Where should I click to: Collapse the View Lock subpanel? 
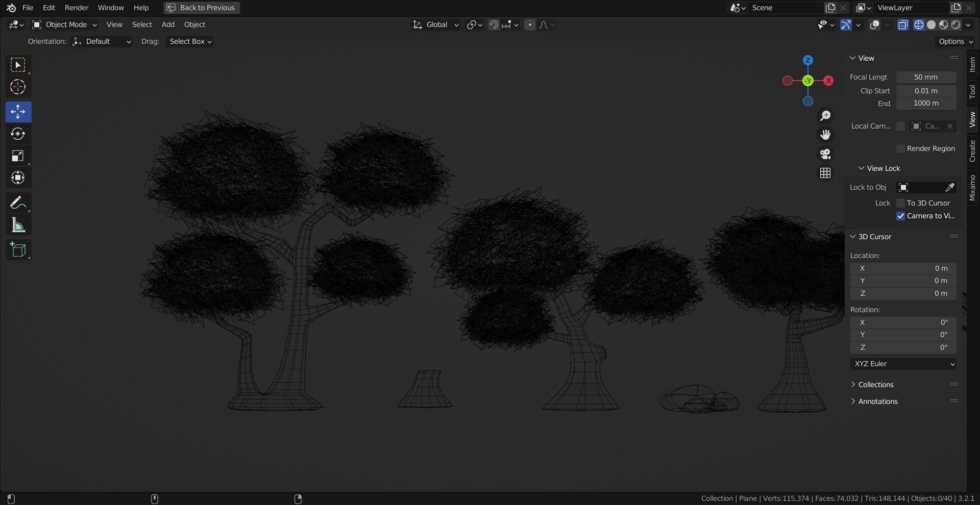879,168
